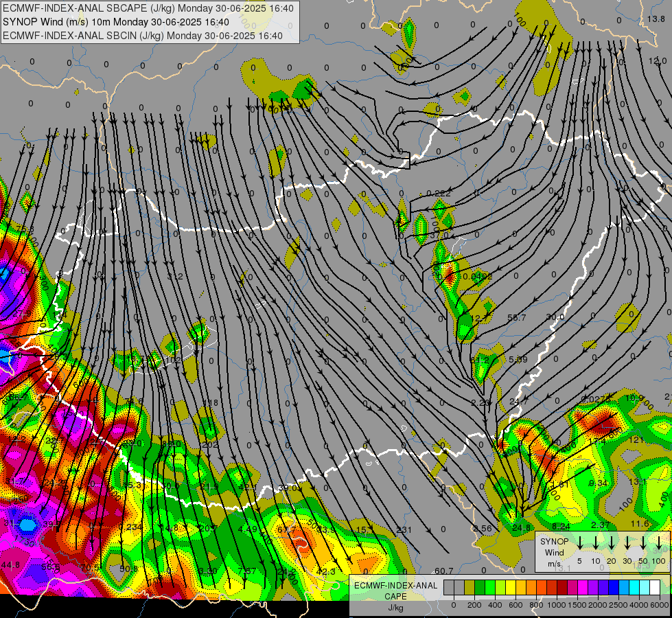
Task: Click the '61.2' value on the map
Action: click(480, 360)
